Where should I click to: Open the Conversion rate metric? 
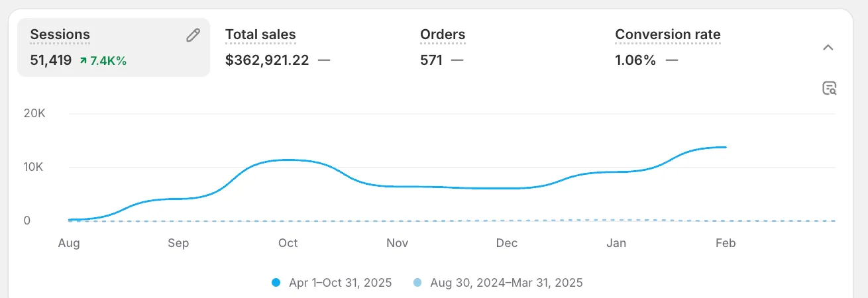click(x=667, y=34)
